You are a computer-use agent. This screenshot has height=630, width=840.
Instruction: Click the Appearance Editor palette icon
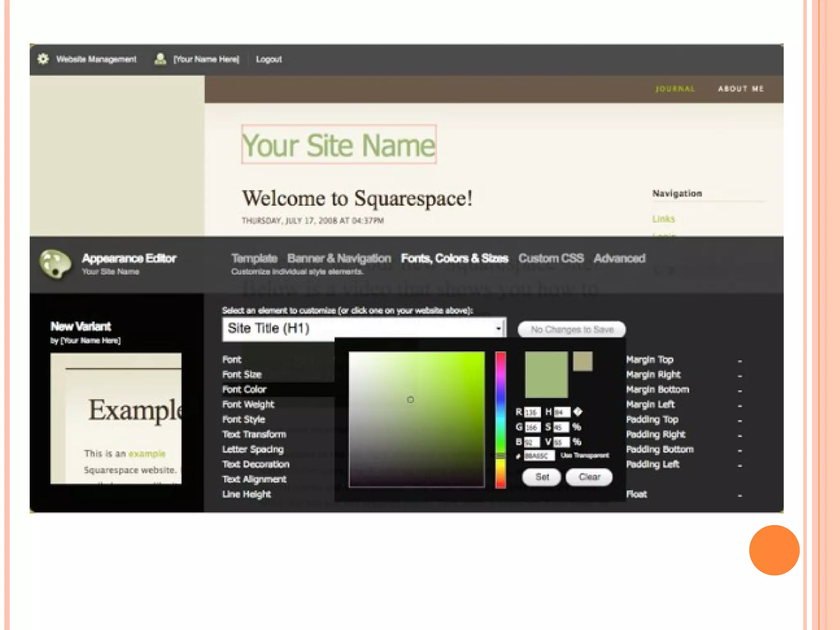[x=55, y=264]
